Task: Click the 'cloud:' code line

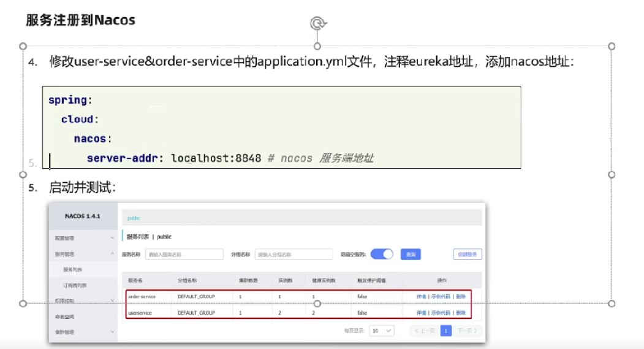Action: pyautogui.click(x=80, y=119)
